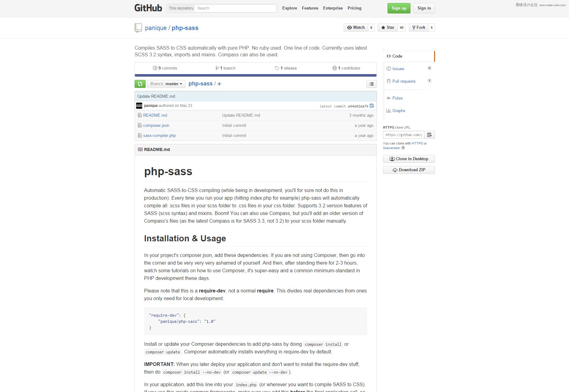569x392 pixels.
Task: Click the stargazers count 40
Action: tap(402, 28)
